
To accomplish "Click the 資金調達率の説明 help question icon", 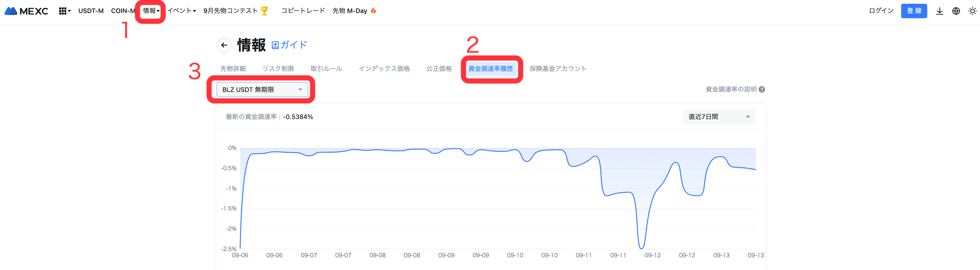I will tap(762, 90).
